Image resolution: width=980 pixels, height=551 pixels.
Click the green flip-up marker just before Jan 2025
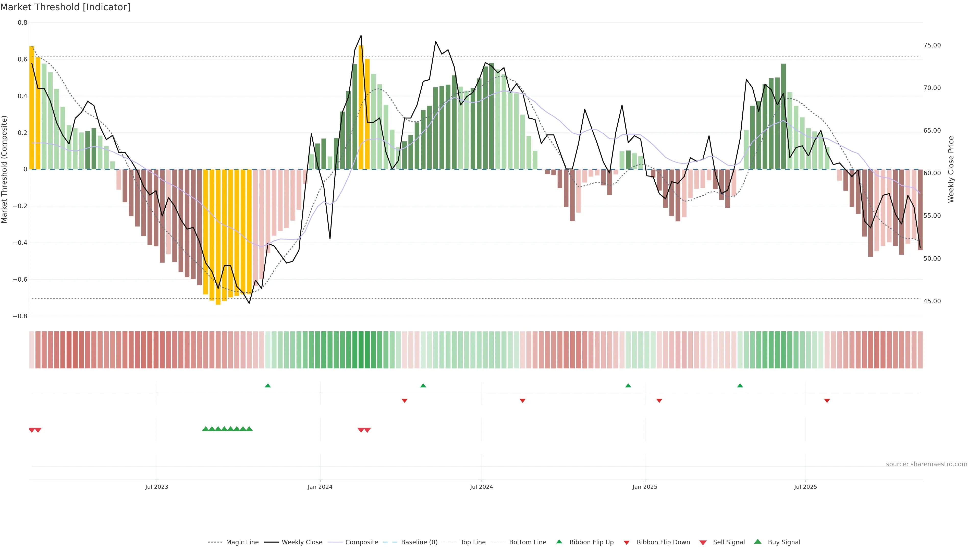[x=628, y=386]
